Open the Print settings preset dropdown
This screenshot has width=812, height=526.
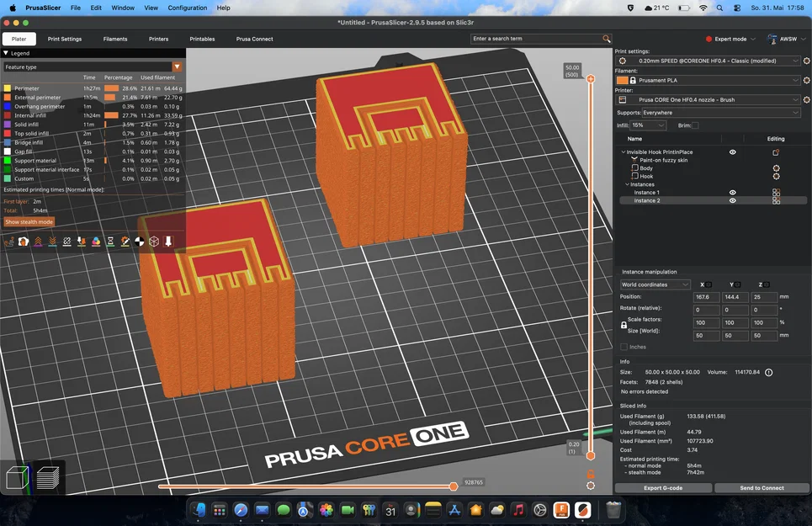pos(708,61)
